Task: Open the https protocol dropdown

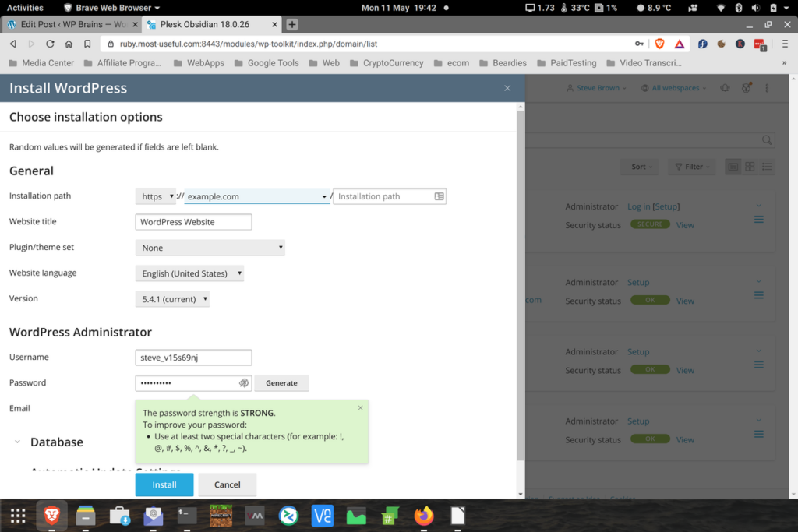Action: point(156,196)
